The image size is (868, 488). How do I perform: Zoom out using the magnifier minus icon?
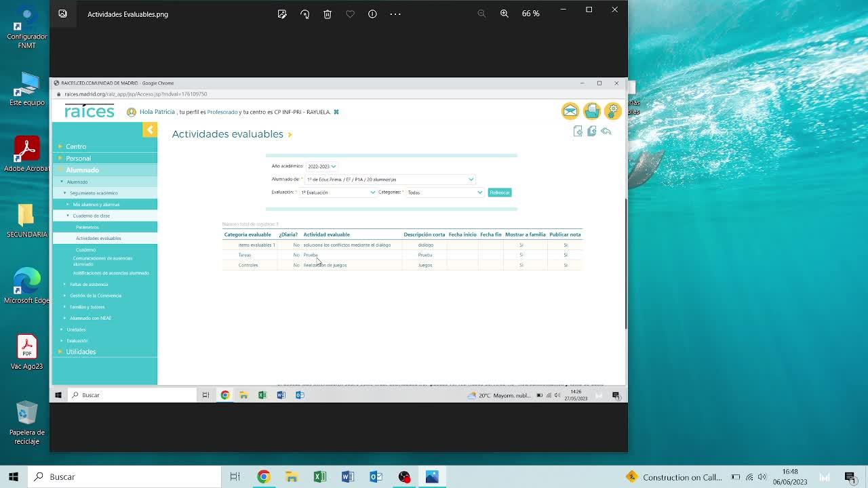click(481, 14)
